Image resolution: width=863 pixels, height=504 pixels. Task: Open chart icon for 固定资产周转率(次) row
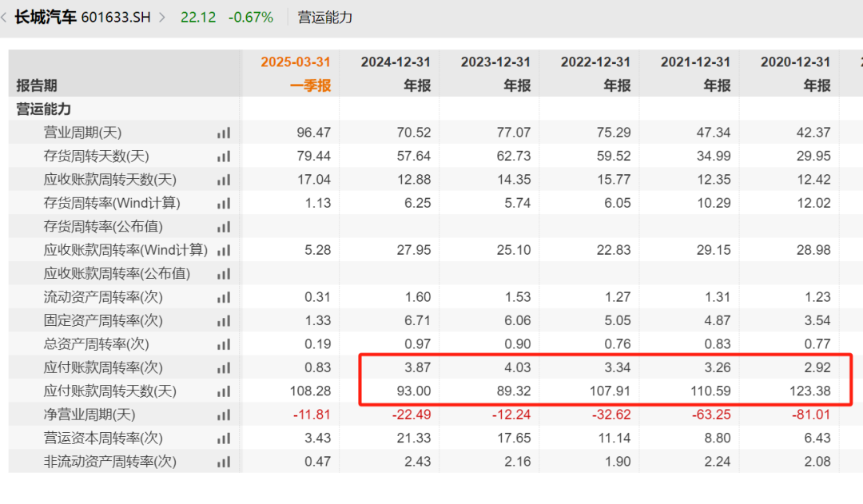click(x=224, y=321)
